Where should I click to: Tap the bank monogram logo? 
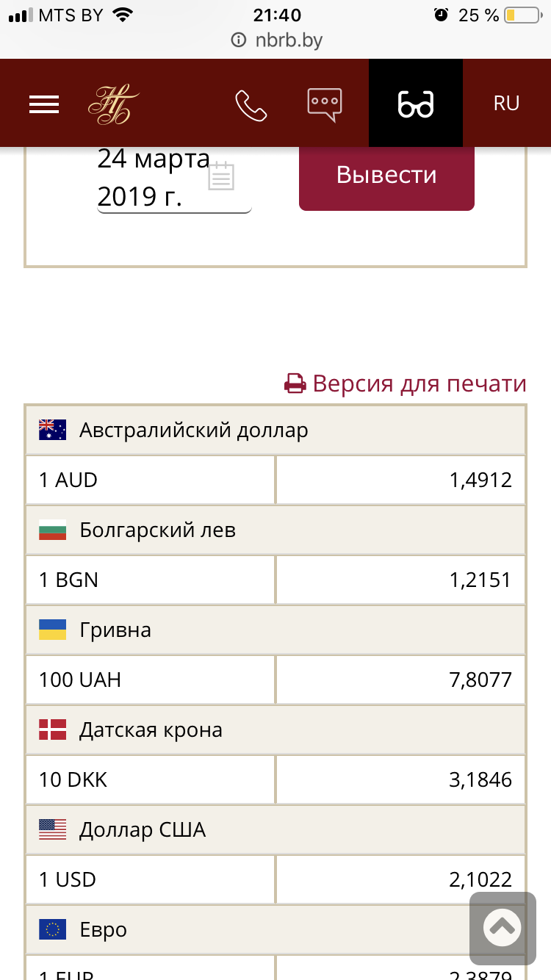(113, 104)
